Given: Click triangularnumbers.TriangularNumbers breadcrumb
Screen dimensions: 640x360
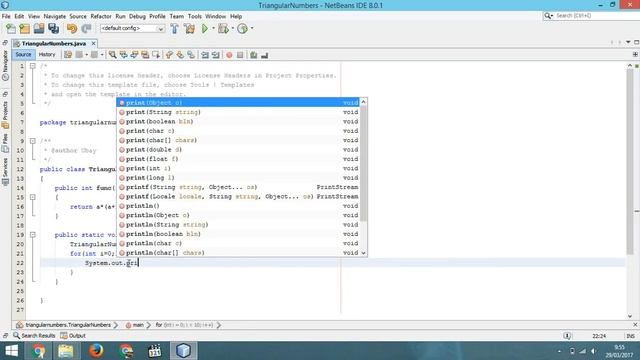Looking at the screenshot, I should pyautogui.click(x=64, y=325).
